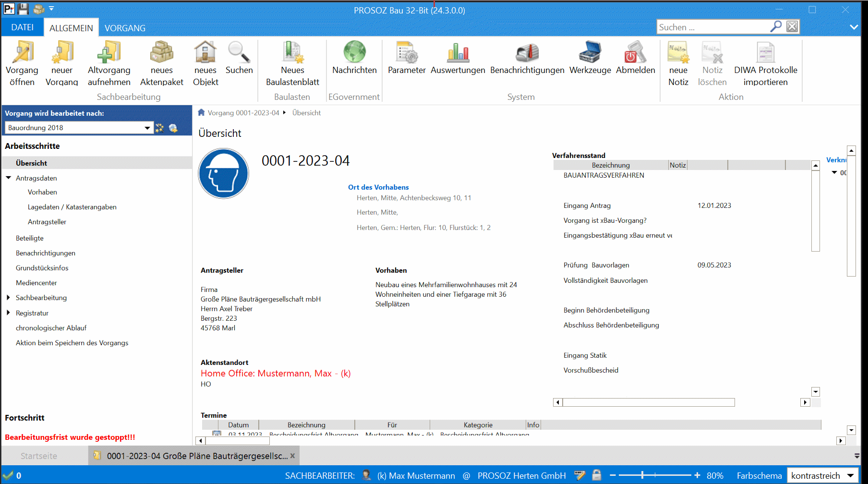Adjust the zoom slider in status bar
Viewport: 868px width, 484px height.
pos(642,475)
